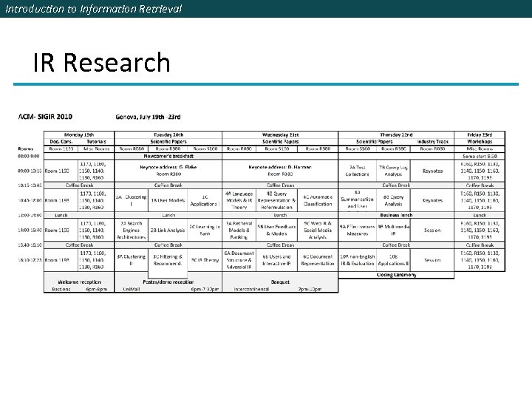Click the '2C Learning to Rank' cell
Image resolution: width=532 pixels, height=399 pixels.
(205, 230)
